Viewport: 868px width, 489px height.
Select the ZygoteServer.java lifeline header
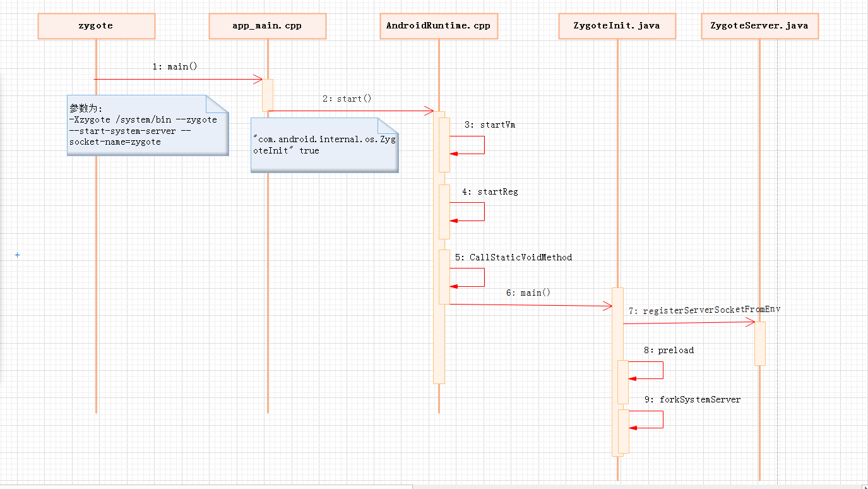pos(759,27)
